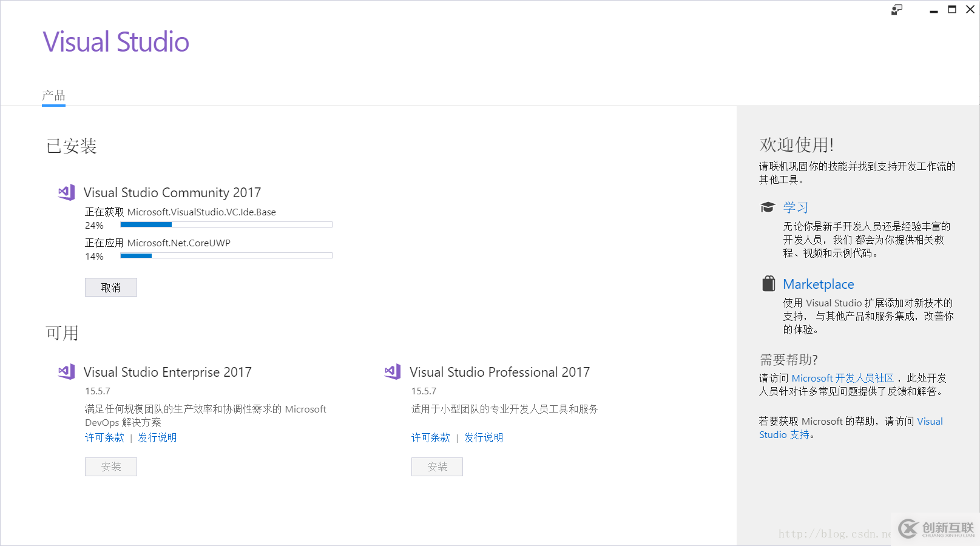Cancel the Community 2017 installation with 取消
The image size is (980, 546).
111,288
